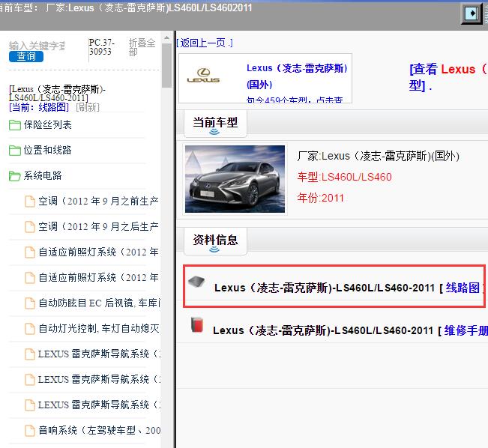Viewport: 488px width, 448px height.
Task: Click the red book icon beside 维修手册 entry
Action: 196,325
